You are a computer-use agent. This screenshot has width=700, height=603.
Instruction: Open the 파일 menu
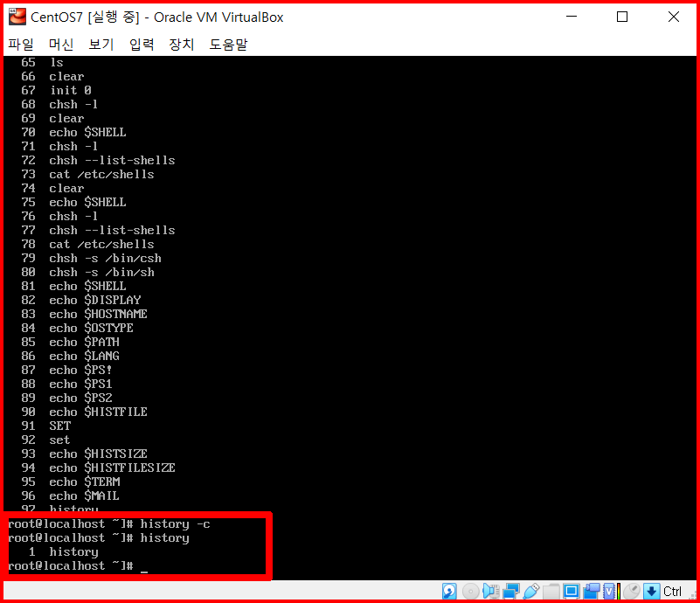21,45
